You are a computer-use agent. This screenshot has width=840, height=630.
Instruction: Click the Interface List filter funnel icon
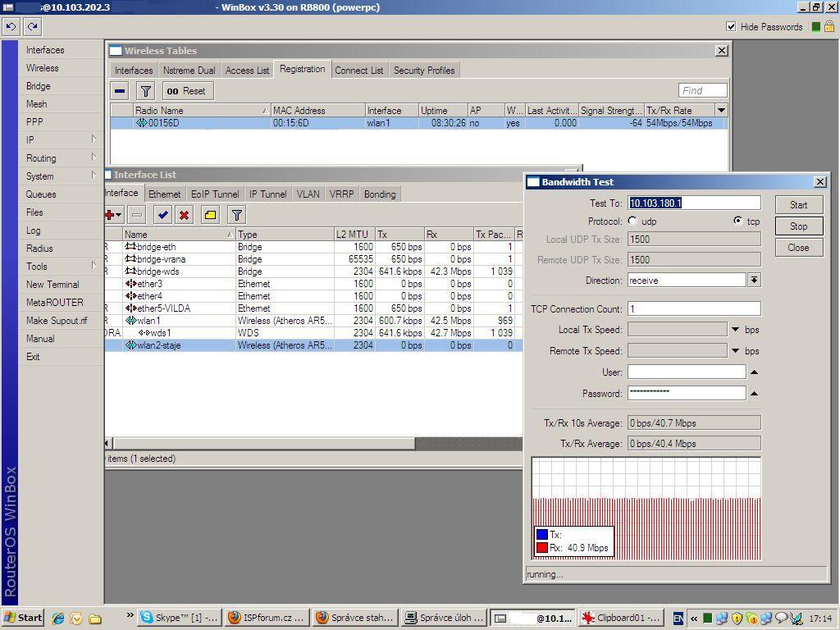coord(236,215)
